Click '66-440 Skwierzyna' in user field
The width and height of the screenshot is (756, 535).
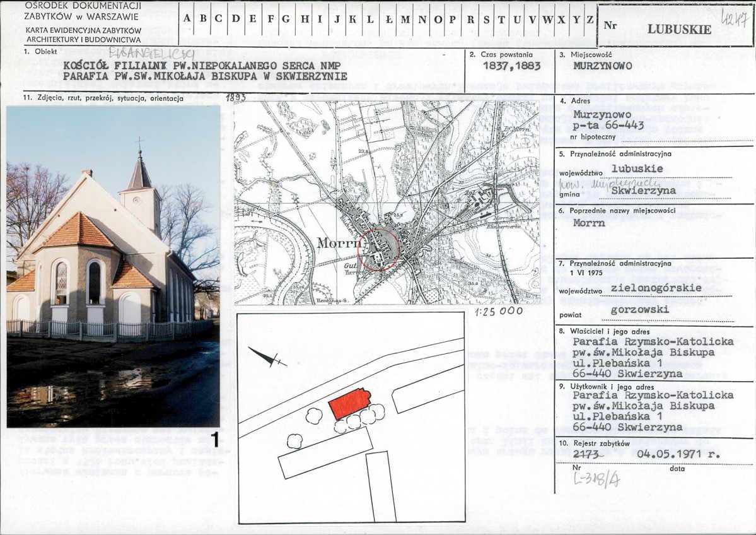tap(628, 427)
